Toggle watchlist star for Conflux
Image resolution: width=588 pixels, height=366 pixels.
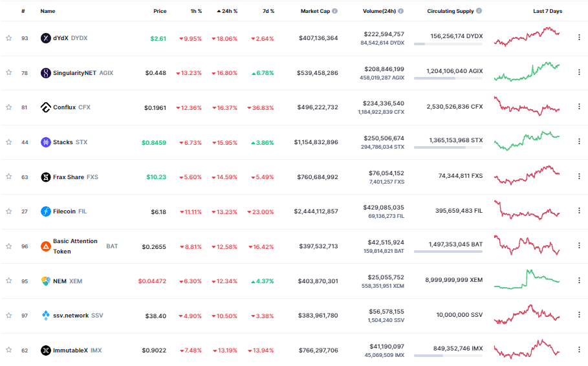coord(8,107)
